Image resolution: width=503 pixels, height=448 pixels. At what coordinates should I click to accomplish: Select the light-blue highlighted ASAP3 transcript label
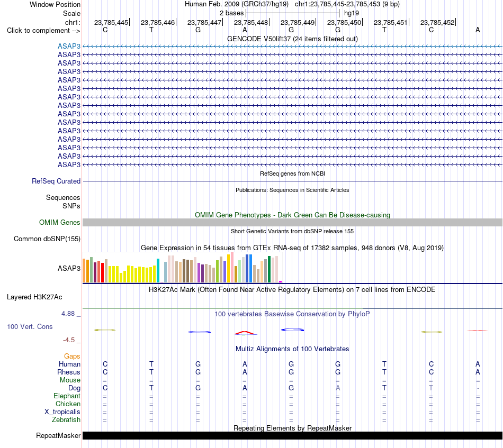(x=69, y=46)
